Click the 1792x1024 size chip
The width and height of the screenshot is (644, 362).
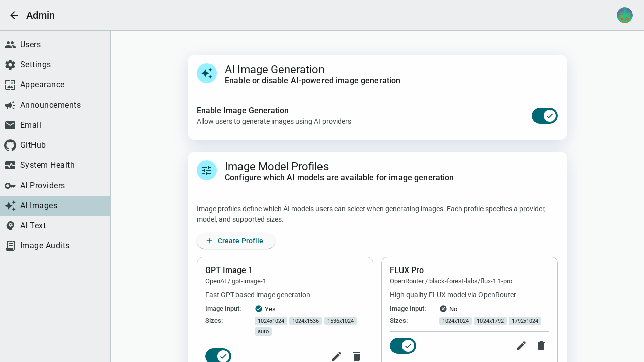(x=525, y=321)
